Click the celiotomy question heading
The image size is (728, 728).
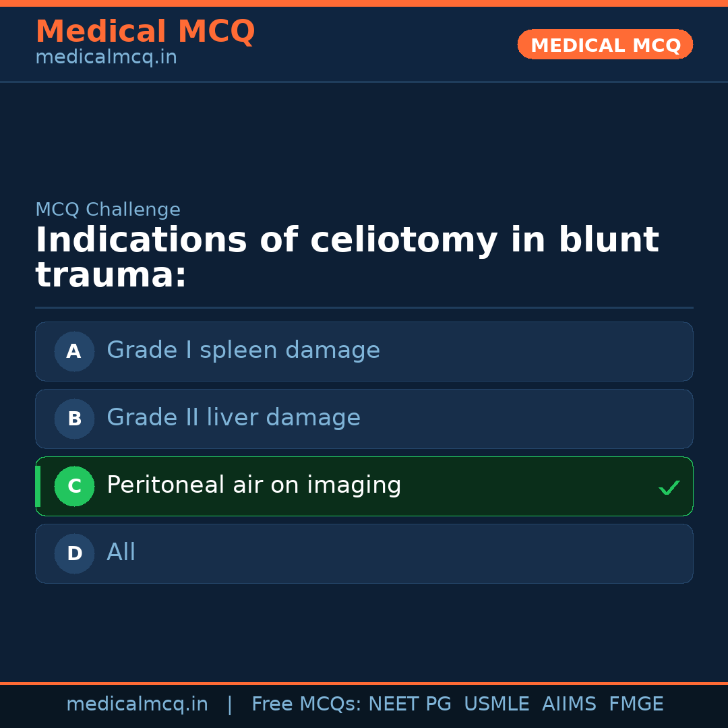pyautogui.click(x=346, y=258)
